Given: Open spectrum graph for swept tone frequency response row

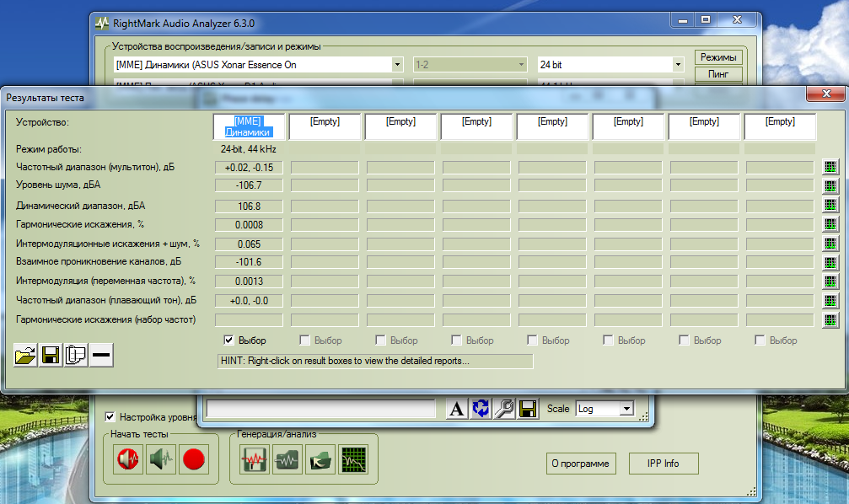Looking at the screenshot, I should [x=830, y=300].
